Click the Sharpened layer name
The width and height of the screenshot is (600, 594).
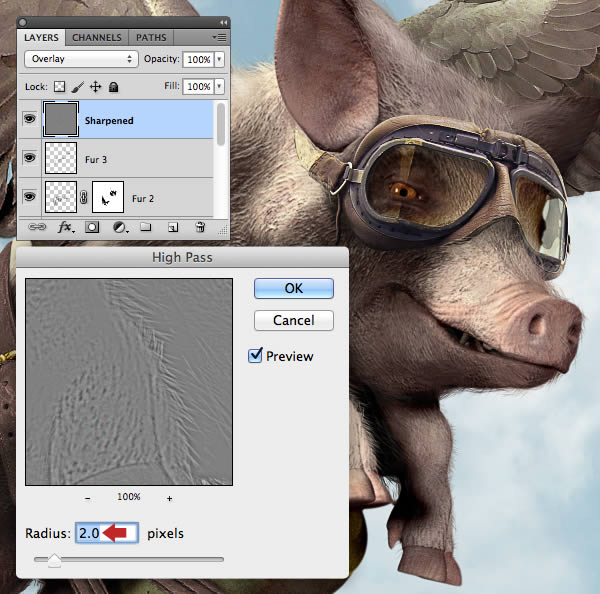tap(109, 121)
